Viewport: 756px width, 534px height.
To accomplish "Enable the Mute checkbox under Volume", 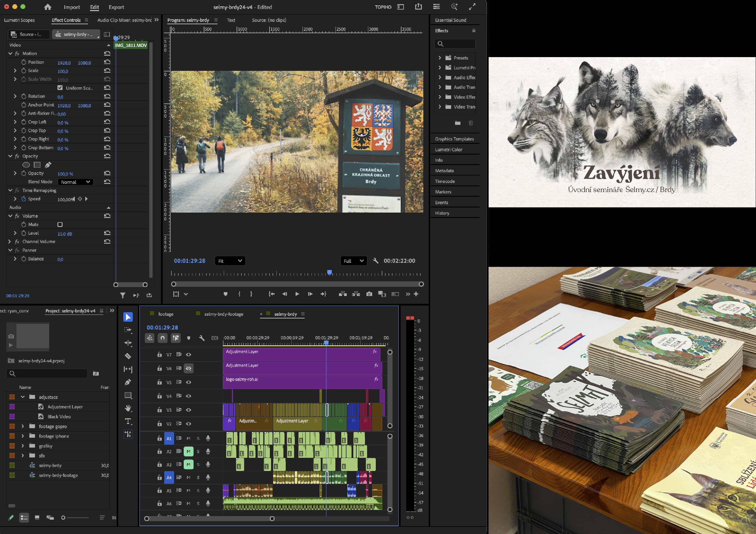I will click(x=60, y=224).
